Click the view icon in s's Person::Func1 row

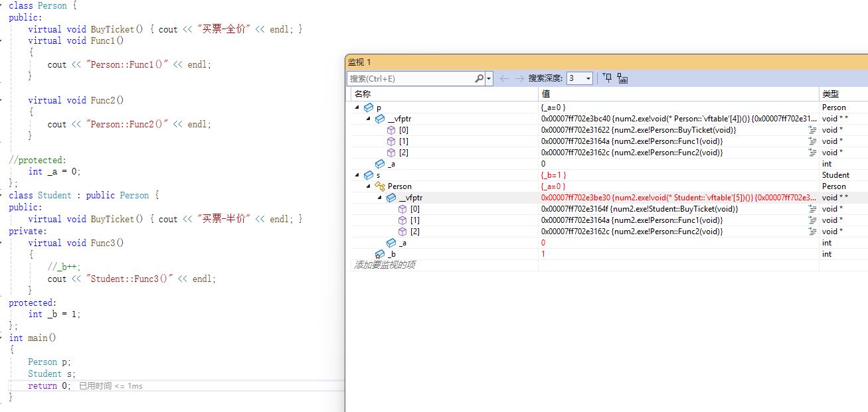[x=812, y=220]
